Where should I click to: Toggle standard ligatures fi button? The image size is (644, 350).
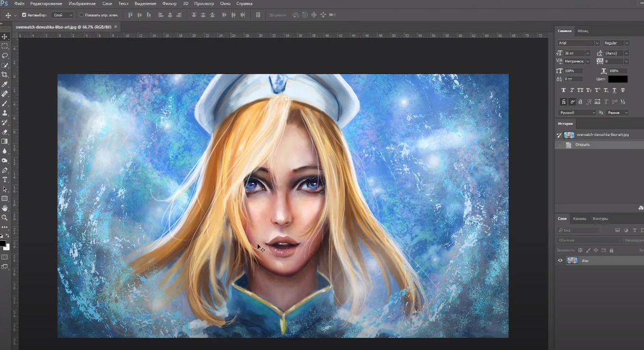564,102
